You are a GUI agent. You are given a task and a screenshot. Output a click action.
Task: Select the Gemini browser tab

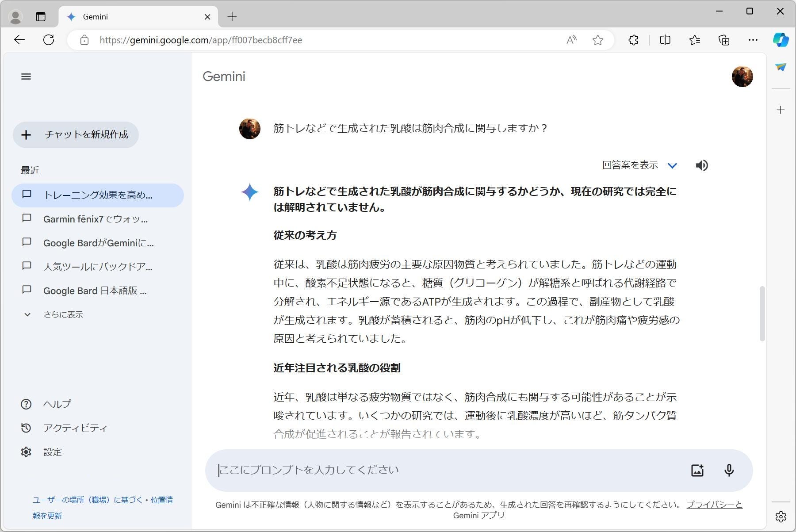click(138, 17)
